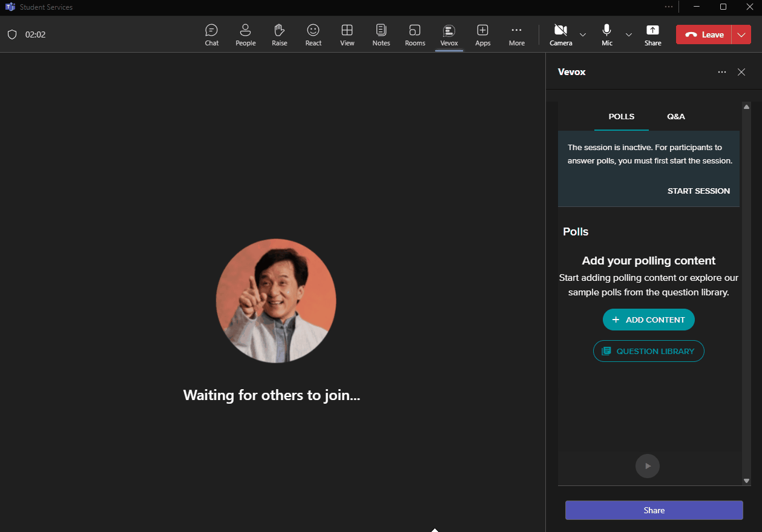Click the Student Services window title
The image size is (762, 532).
click(46, 7)
